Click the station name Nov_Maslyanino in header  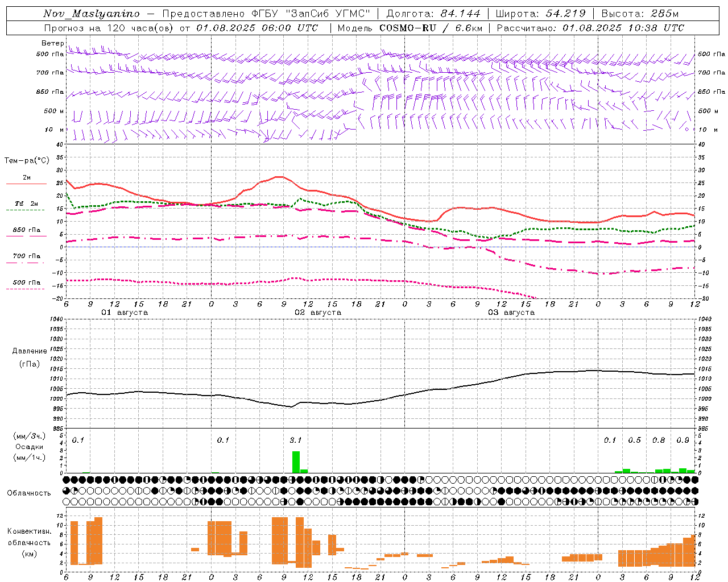click(x=91, y=14)
